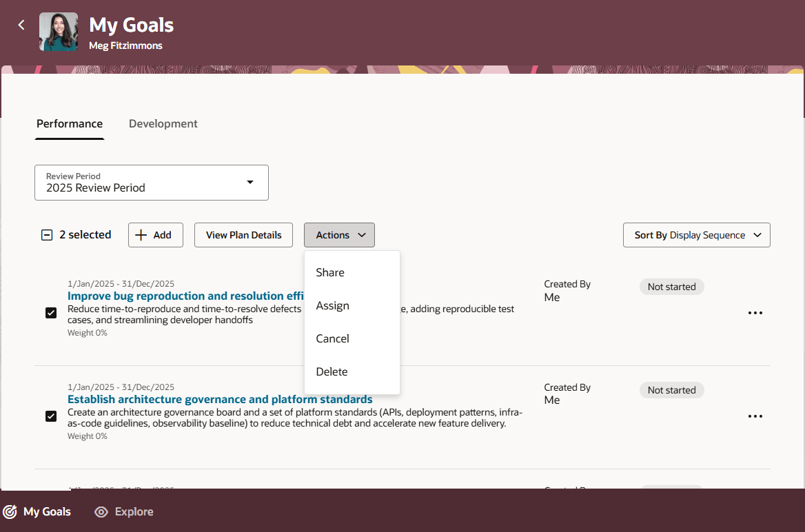Screen dimensions: 805x532
Task: Select Delete from the Actions menu
Action: tap(332, 371)
